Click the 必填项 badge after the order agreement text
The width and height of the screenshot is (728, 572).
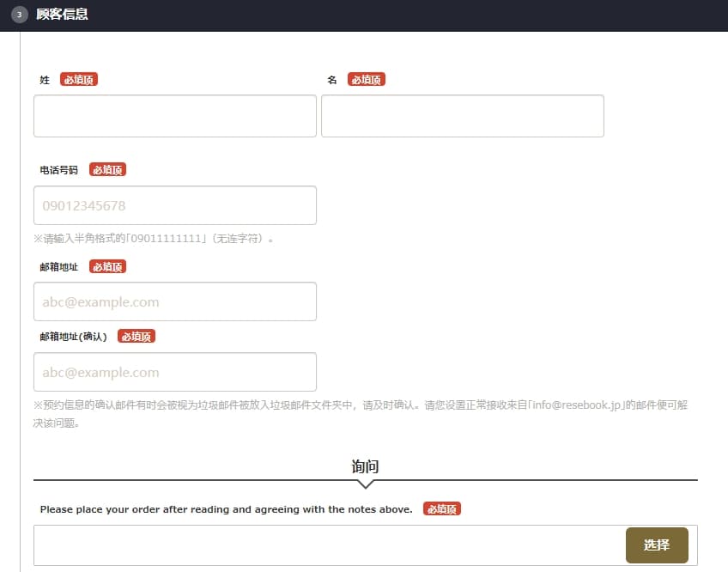442,509
